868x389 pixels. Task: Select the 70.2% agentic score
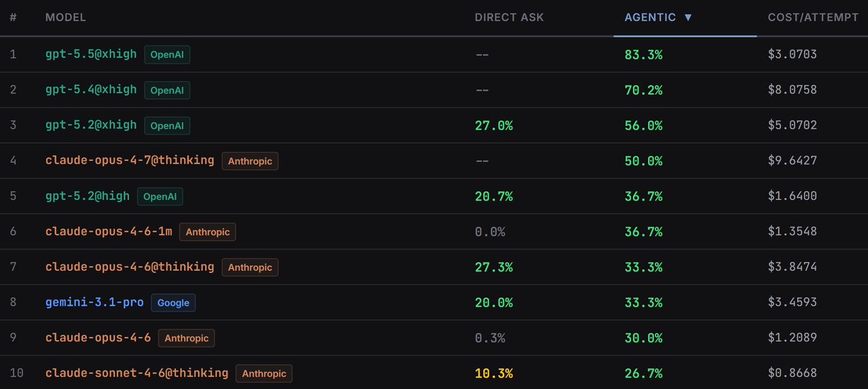(644, 91)
